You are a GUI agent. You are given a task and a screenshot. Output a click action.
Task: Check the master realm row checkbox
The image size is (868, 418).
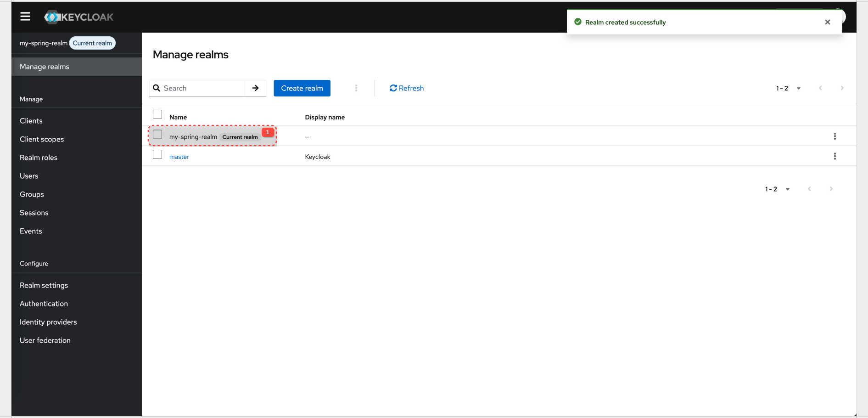157,154
